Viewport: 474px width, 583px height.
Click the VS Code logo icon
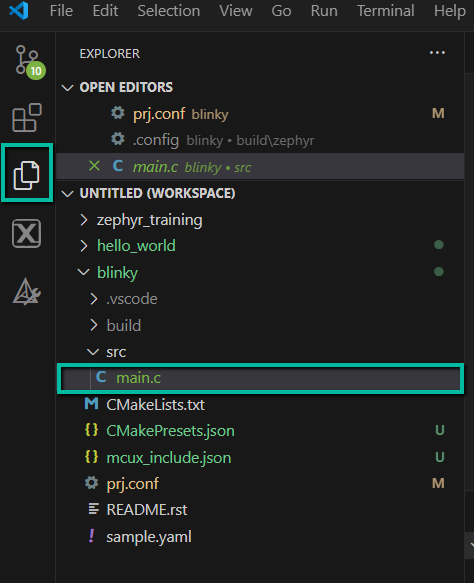point(19,10)
